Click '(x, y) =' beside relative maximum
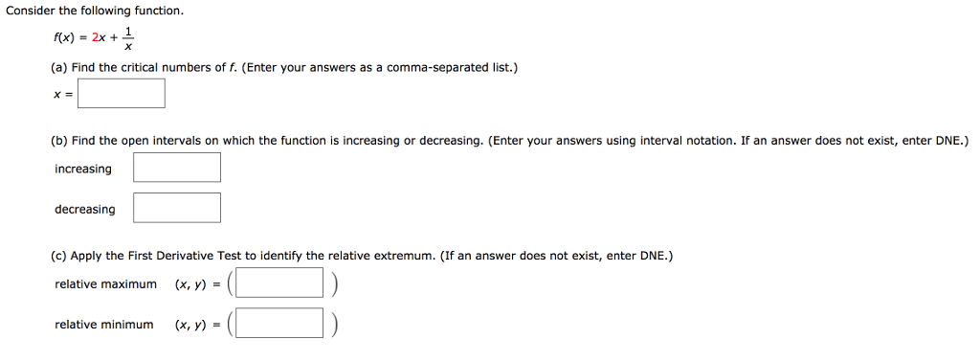The width and height of the screenshot is (980, 362). [197, 284]
